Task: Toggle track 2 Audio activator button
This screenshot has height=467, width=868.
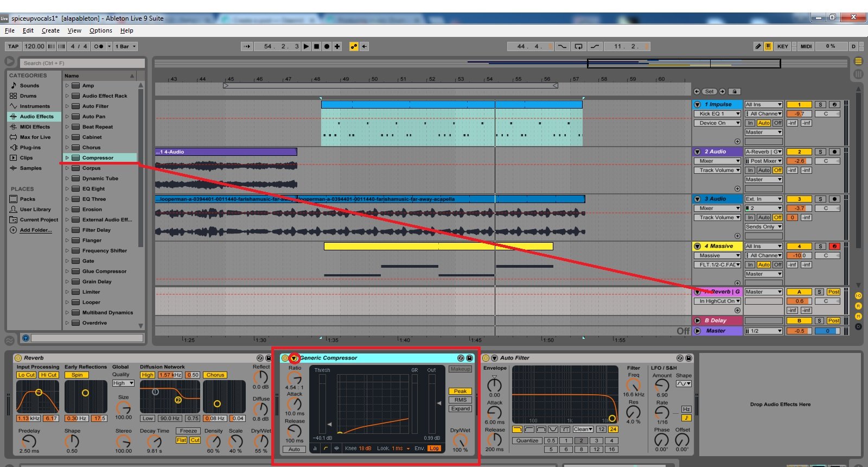Action: point(799,152)
